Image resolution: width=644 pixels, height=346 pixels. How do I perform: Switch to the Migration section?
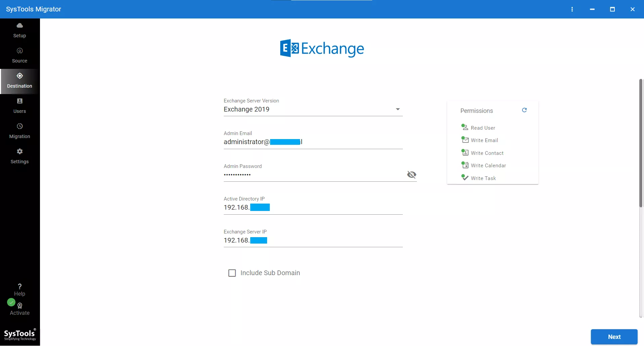click(20, 131)
